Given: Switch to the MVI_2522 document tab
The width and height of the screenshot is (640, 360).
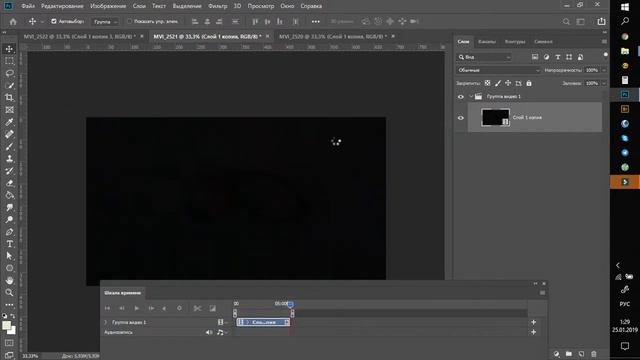Looking at the screenshot, I should coord(80,37).
